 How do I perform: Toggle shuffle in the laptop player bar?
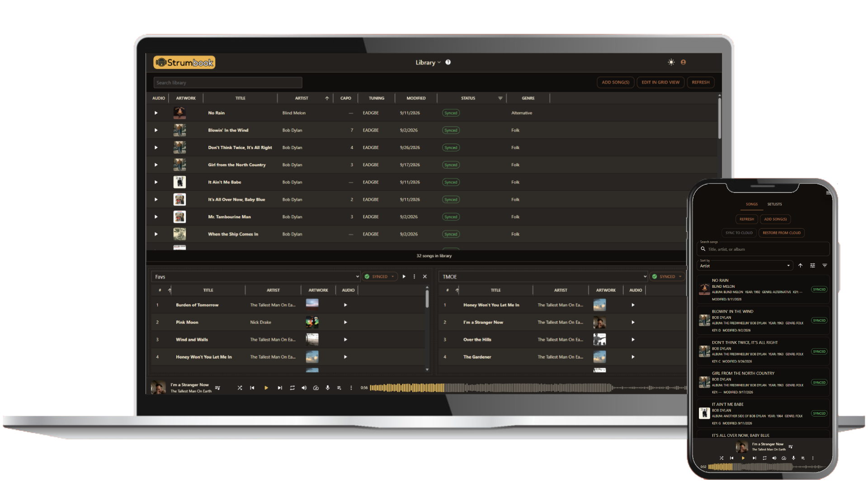tap(240, 388)
